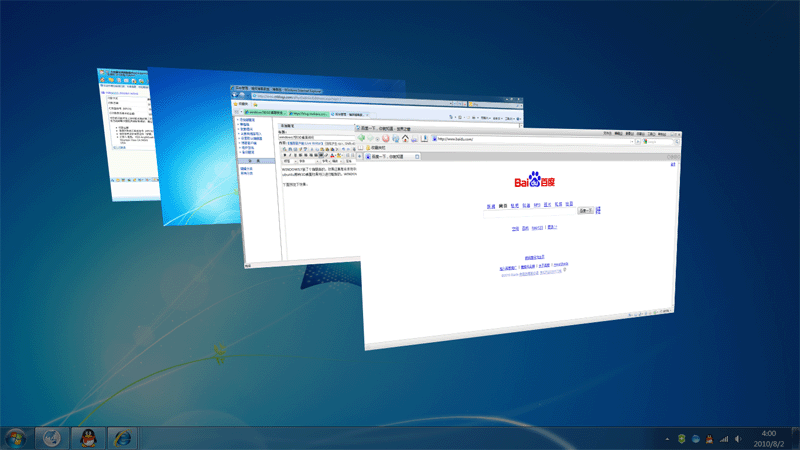Click the font color A icon in blog editor
800x450 pixels.
pyautogui.click(x=332, y=155)
